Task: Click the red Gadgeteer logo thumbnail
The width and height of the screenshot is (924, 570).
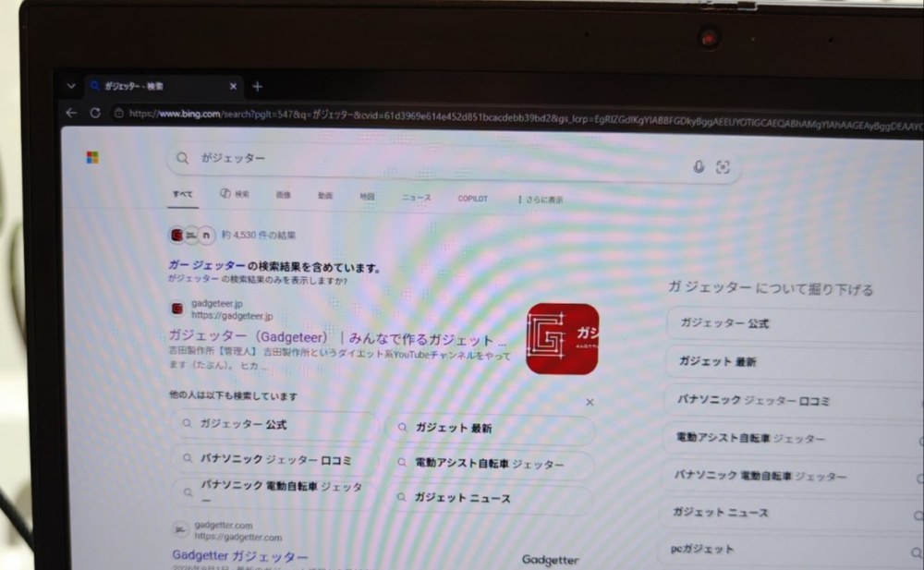Action: [x=562, y=339]
